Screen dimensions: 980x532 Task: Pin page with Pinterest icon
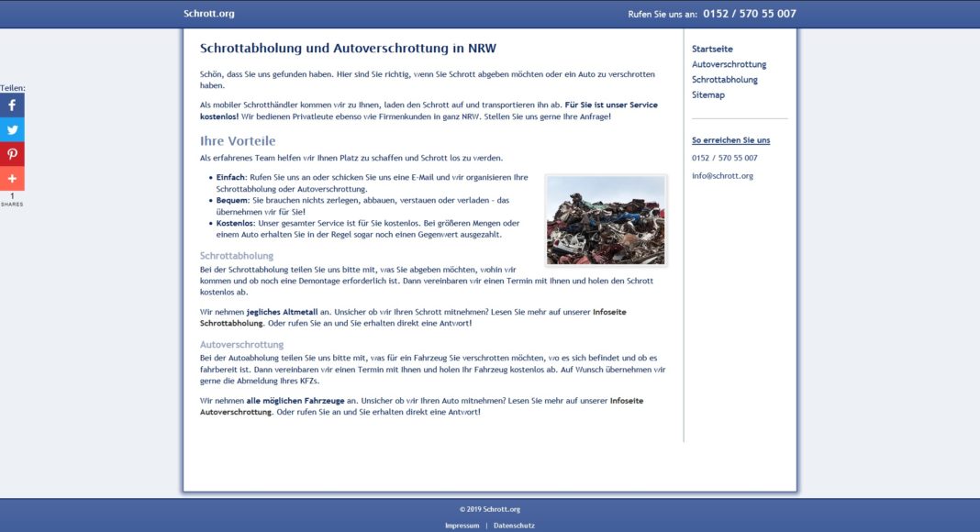coord(12,154)
